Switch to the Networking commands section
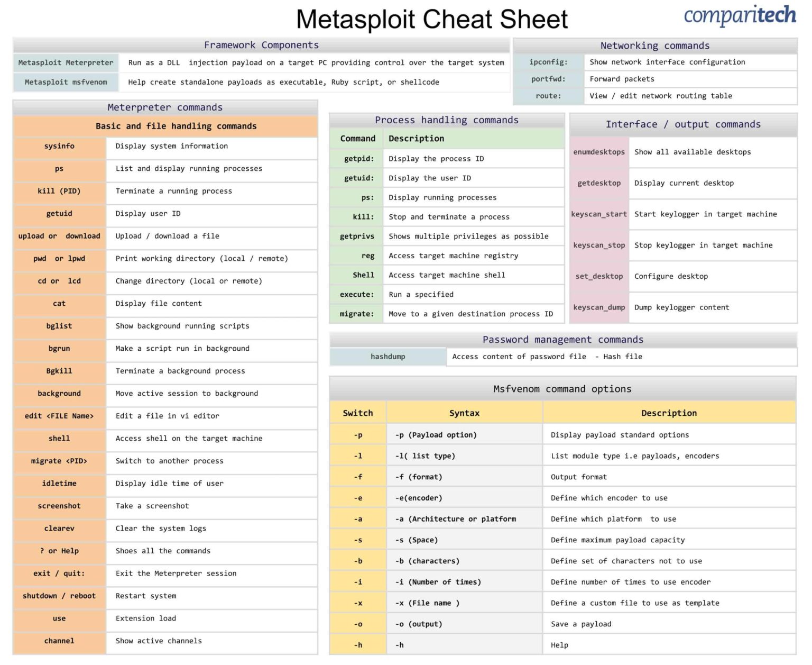Image resolution: width=812 pixels, height=665 pixels. [x=654, y=45]
